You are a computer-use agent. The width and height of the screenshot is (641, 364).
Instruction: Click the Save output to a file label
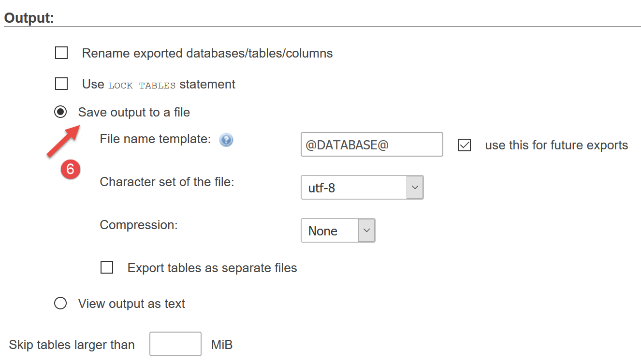[x=134, y=112]
